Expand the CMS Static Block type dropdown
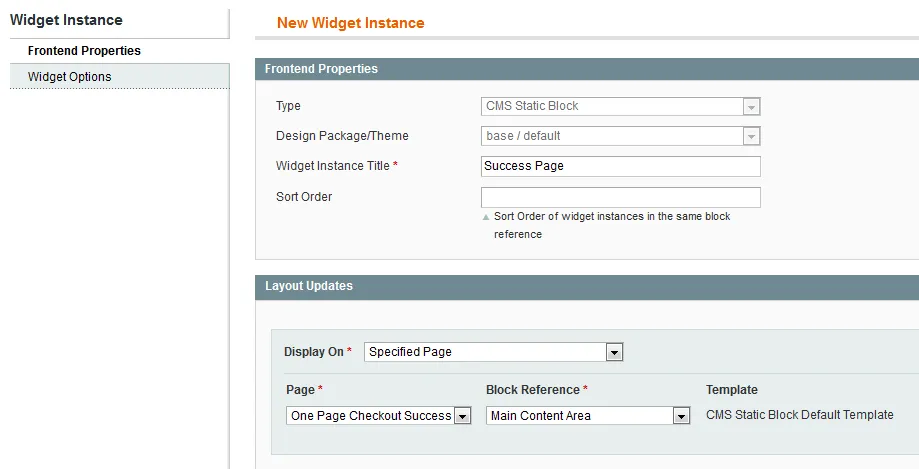Image resolution: width=919 pixels, height=469 pixels. point(612,106)
